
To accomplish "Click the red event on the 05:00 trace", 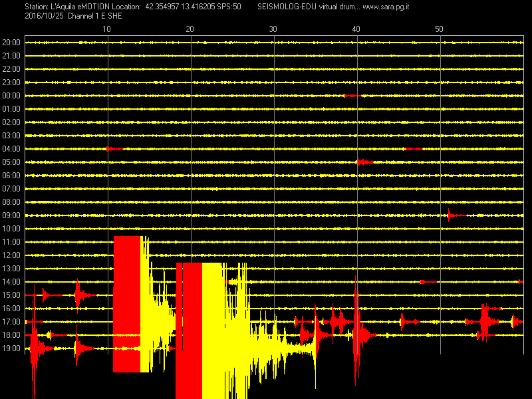I will [365, 162].
